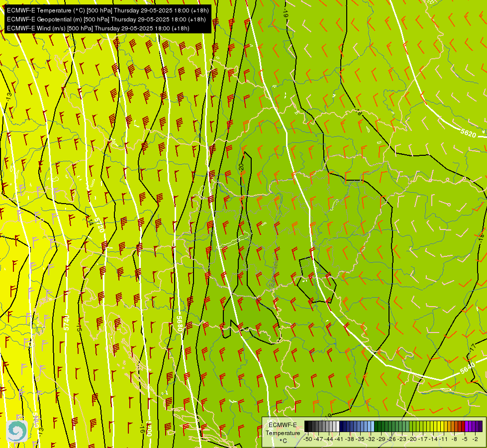Click the 5640 geopotential contour label
Screen dimensions: 487x448
468,368
